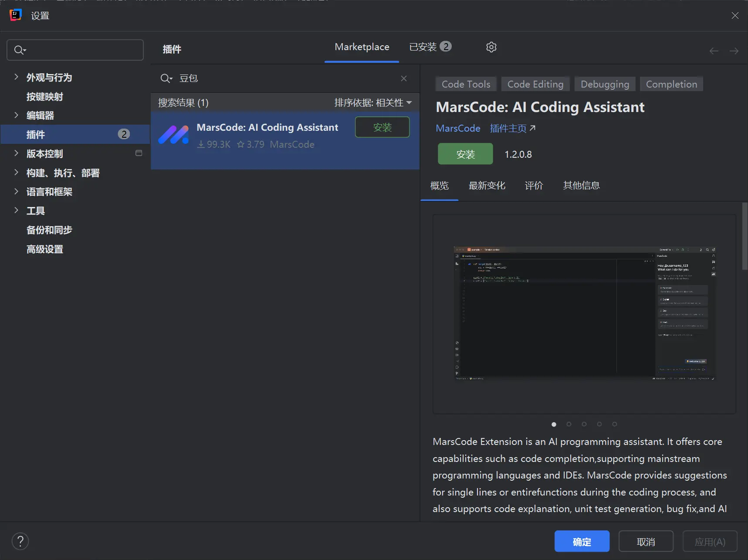The width and height of the screenshot is (748, 560).
Task: Switch to the Marketplace tab
Action: (362, 47)
